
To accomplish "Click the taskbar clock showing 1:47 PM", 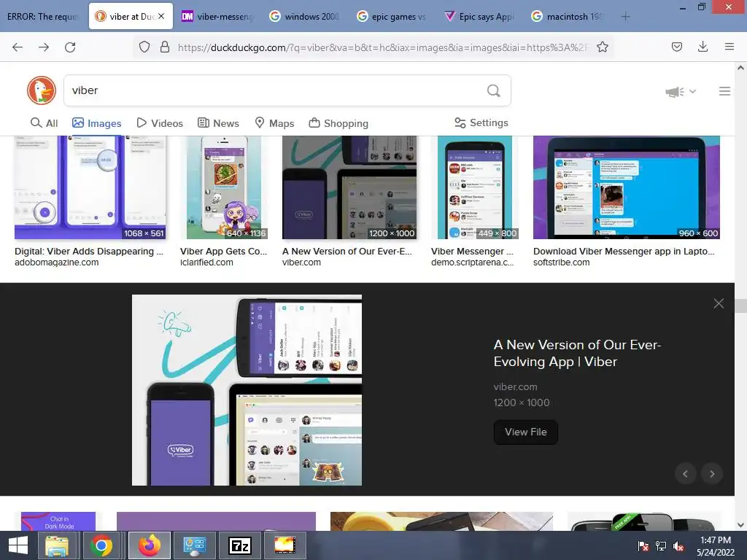I will 715,546.
